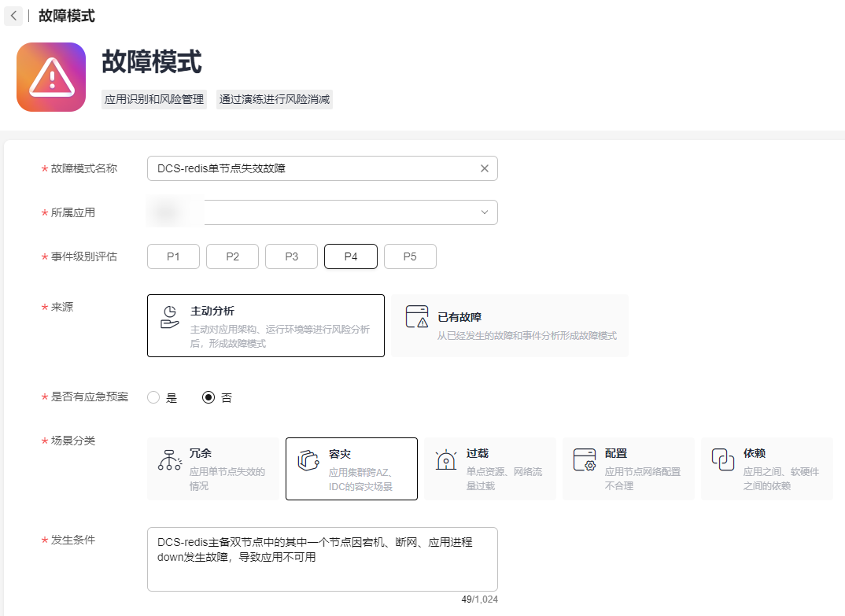Click the 配置 window-gear icon
The width and height of the screenshot is (845, 616).
click(585, 459)
